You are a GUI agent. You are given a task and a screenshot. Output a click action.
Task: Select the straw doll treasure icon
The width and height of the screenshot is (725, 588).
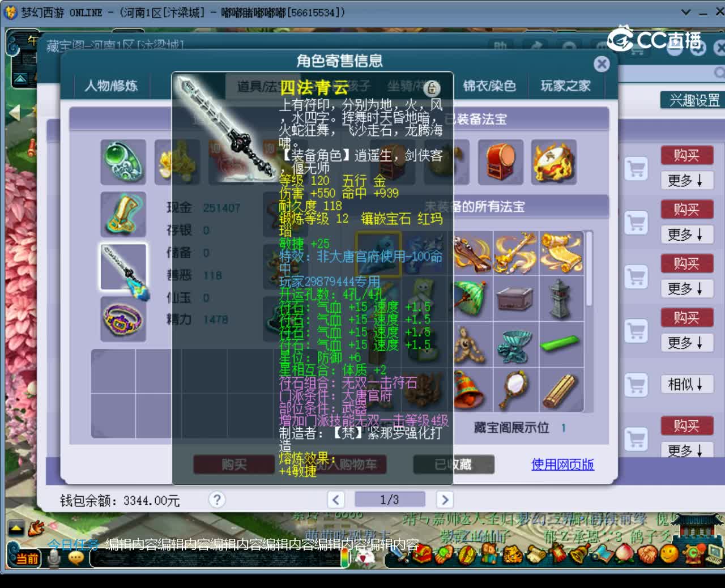coord(470,344)
